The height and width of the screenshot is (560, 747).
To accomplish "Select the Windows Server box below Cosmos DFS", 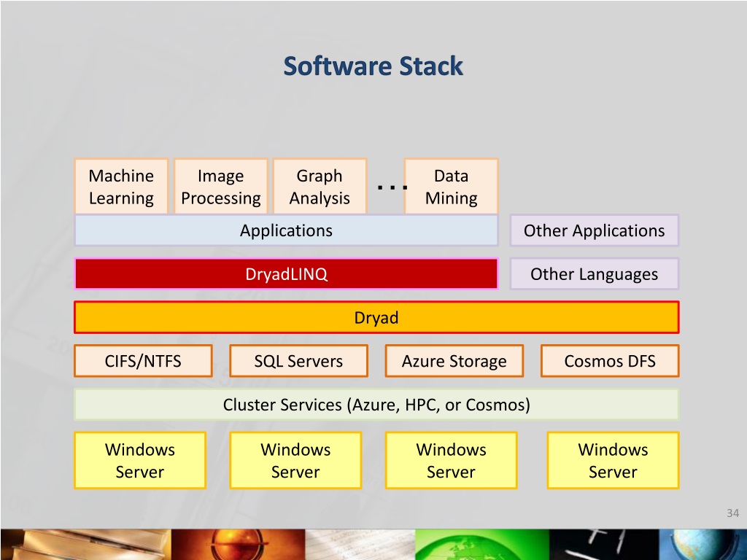I will pyautogui.click(x=613, y=461).
